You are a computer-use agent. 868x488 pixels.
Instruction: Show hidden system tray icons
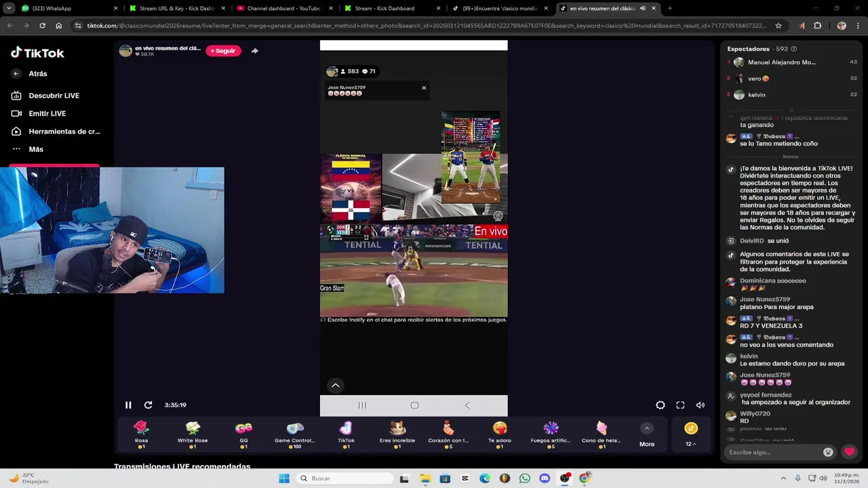tap(784, 479)
